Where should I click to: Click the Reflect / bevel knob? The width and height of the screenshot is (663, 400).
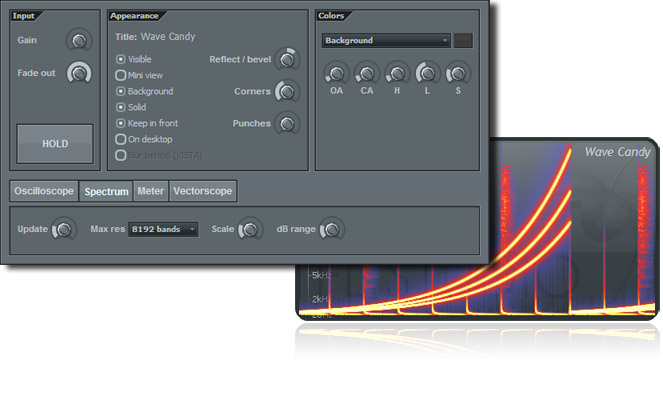tap(287, 60)
